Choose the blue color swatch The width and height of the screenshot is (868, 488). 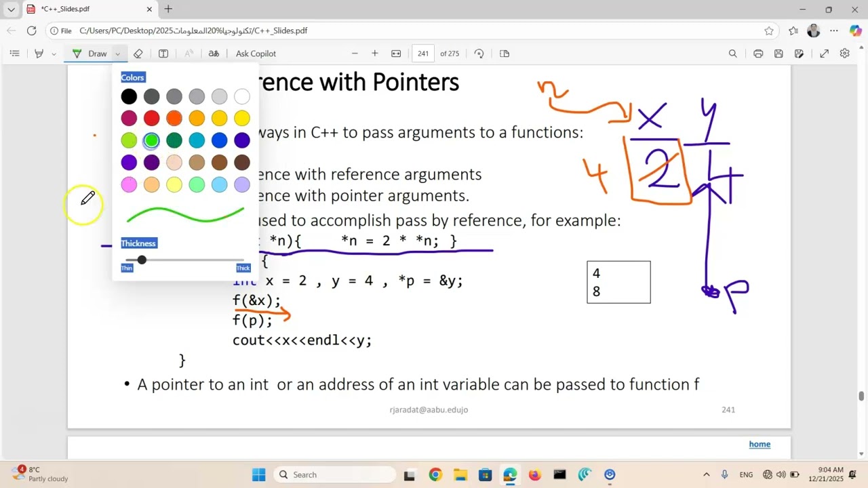coord(219,140)
